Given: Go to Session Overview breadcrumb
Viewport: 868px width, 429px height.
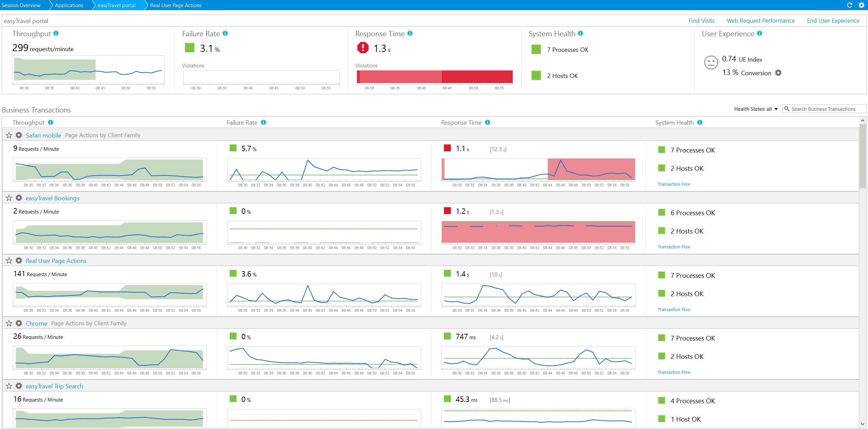Looking at the screenshot, I should pyautogui.click(x=21, y=5).
